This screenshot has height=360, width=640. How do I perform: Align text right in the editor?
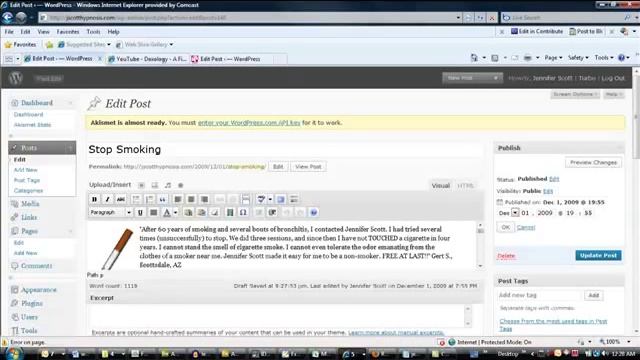(x=204, y=199)
